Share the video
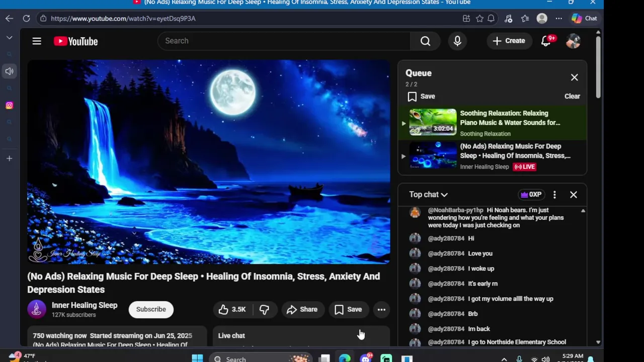 [x=302, y=309]
